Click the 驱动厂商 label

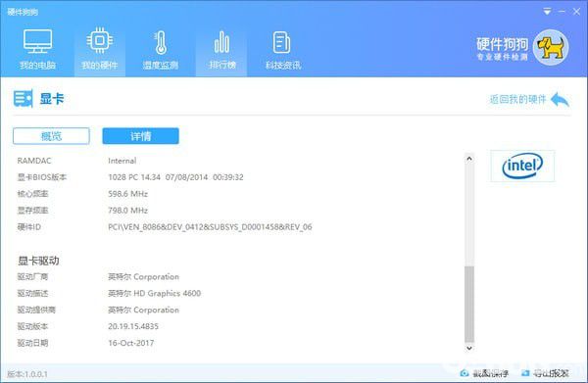(x=32, y=277)
